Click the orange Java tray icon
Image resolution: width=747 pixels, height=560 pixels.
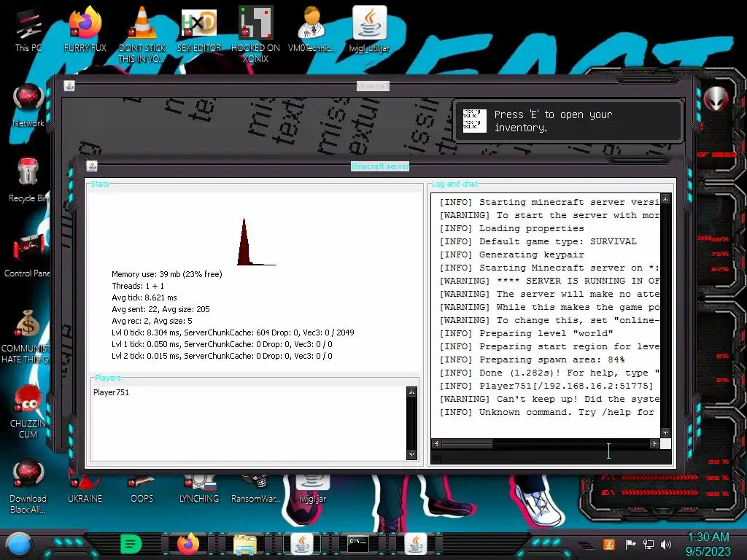point(608,544)
